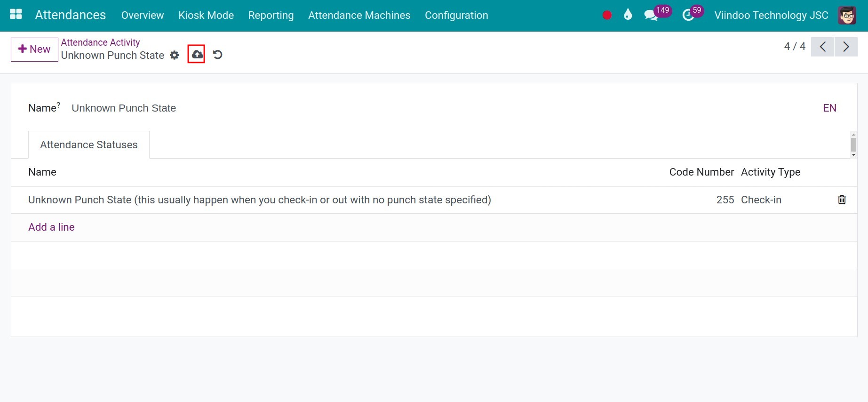Image resolution: width=868 pixels, height=402 pixels.
Task: Select the Attendance Statuses tab
Action: 89,145
